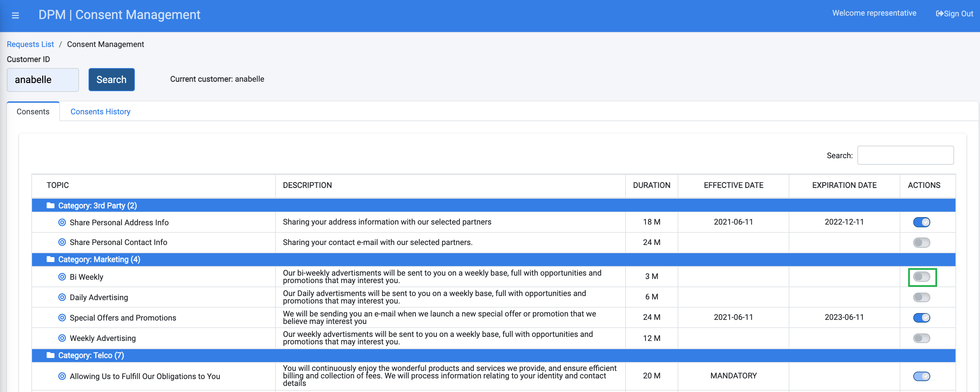This screenshot has height=392, width=980.
Task: Click inside the table Search field
Action: click(906, 155)
